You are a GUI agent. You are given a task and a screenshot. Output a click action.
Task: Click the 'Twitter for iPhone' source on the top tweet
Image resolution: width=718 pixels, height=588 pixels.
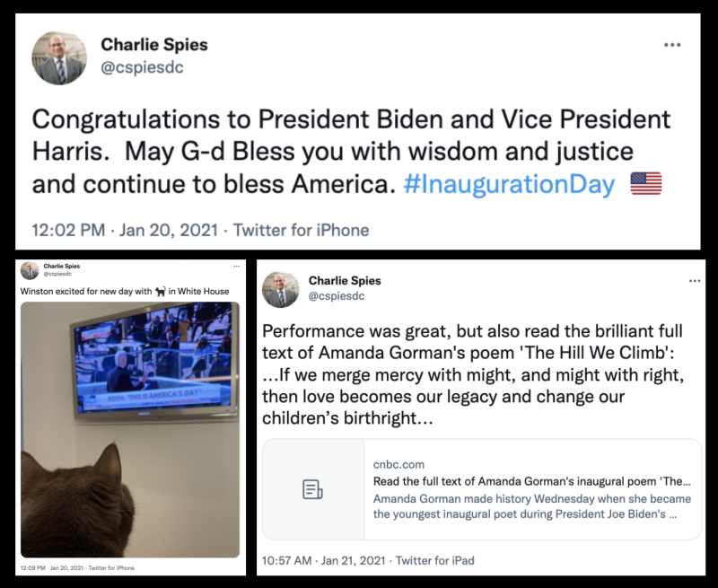[x=301, y=230]
